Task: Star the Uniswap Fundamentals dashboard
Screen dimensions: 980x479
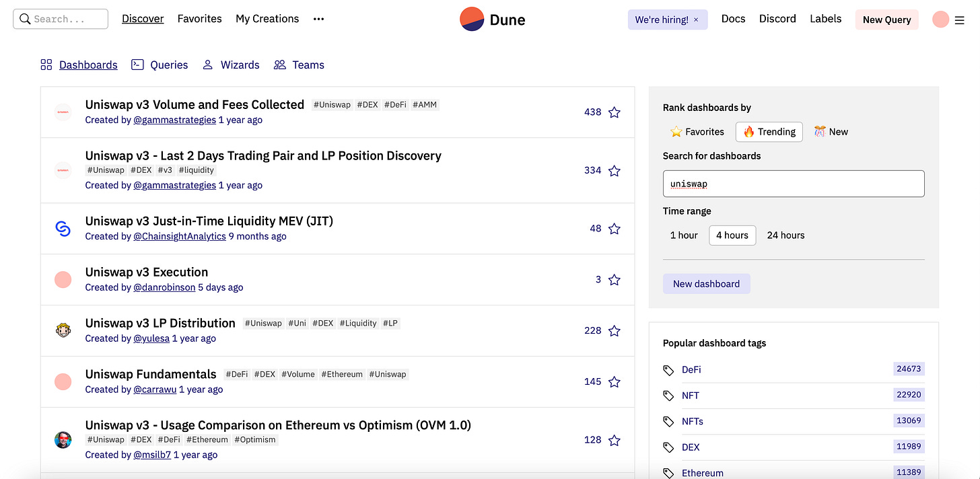Action: (x=614, y=382)
